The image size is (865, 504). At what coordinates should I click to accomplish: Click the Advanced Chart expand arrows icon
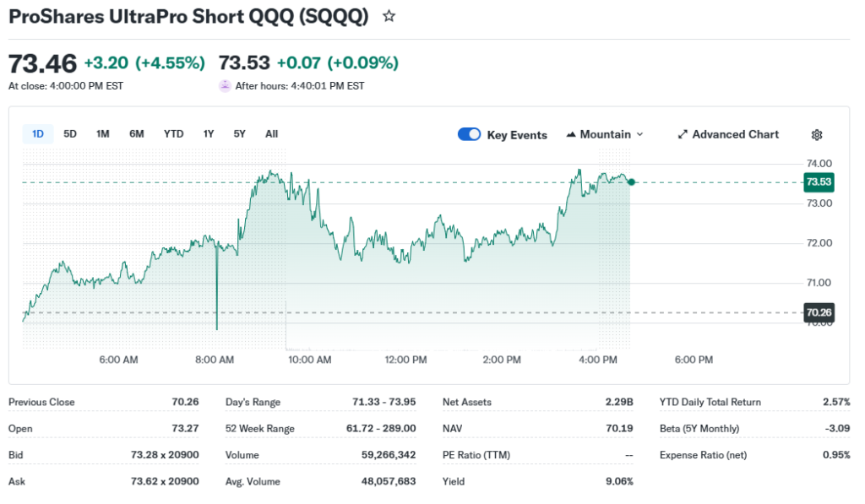(x=683, y=135)
